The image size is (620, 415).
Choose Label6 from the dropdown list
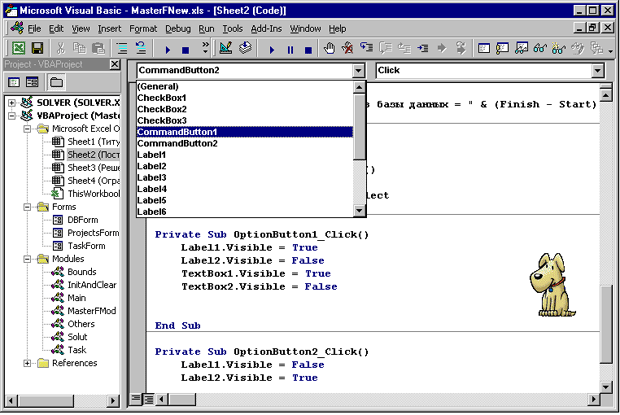click(245, 211)
